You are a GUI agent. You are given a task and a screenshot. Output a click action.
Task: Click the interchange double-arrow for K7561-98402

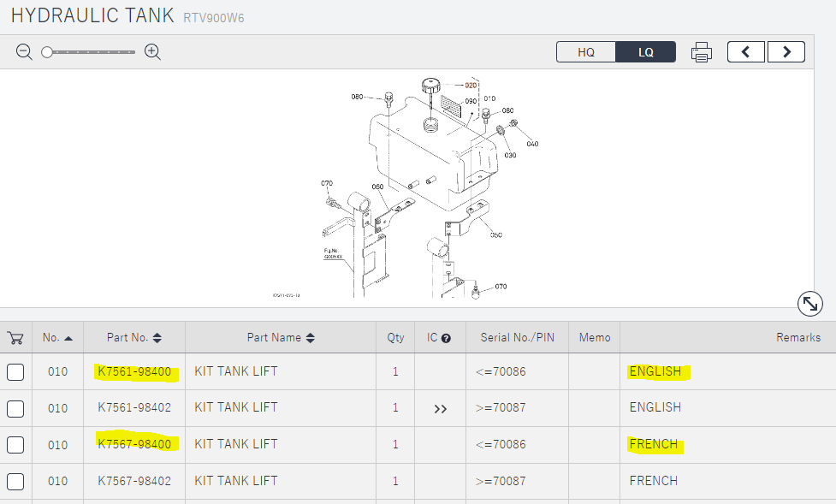[440, 409]
